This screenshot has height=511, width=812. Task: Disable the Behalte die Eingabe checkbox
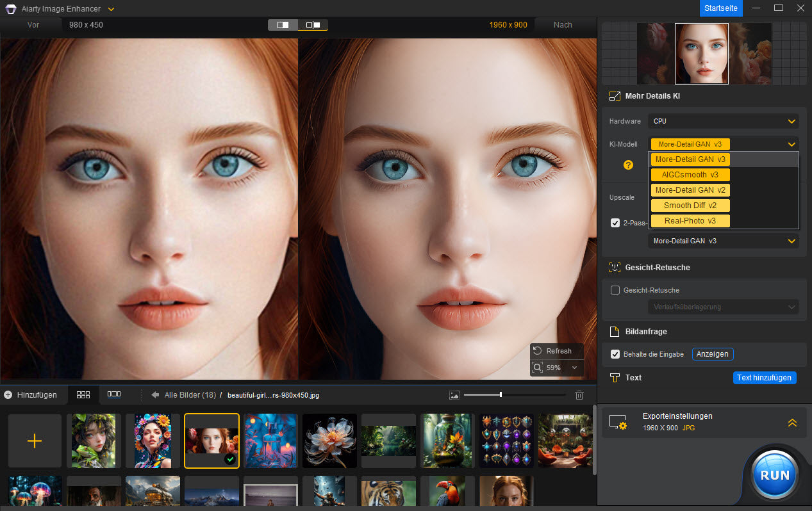615,354
